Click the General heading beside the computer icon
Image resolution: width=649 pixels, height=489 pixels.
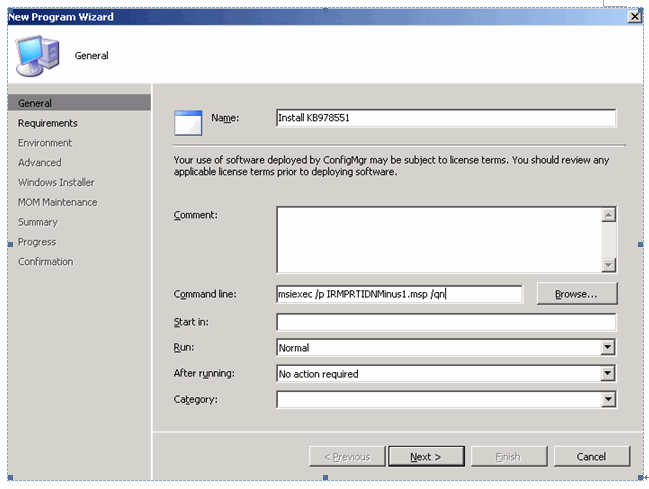tap(91, 55)
